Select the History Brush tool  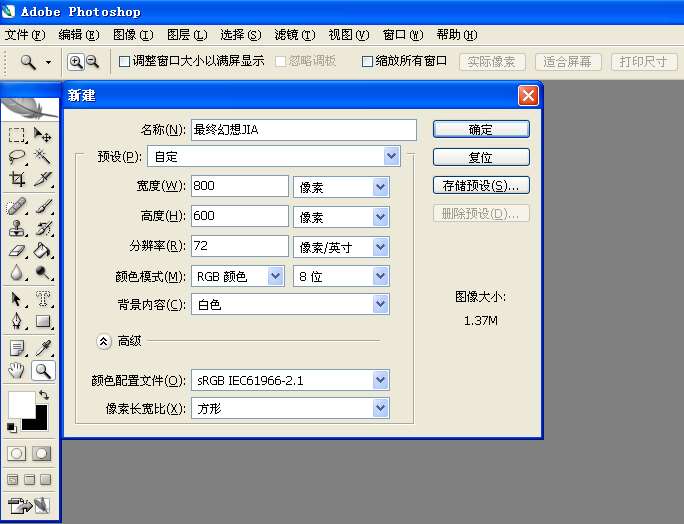(42, 228)
